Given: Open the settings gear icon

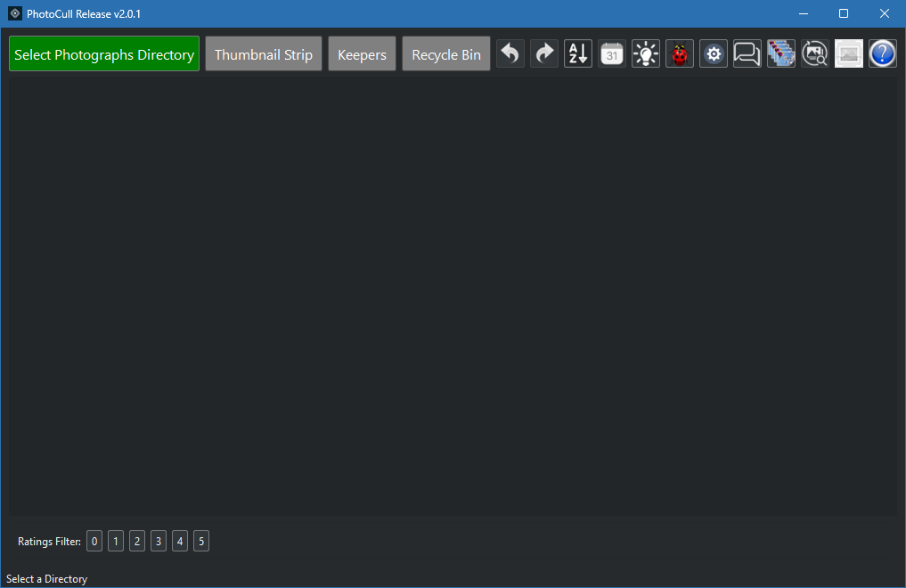Looking at the screenshot, I should [713, 53].
